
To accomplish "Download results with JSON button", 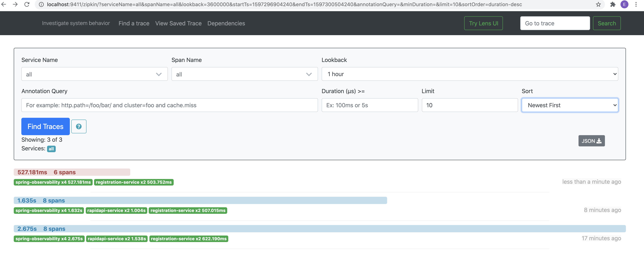I will [591, 141].
